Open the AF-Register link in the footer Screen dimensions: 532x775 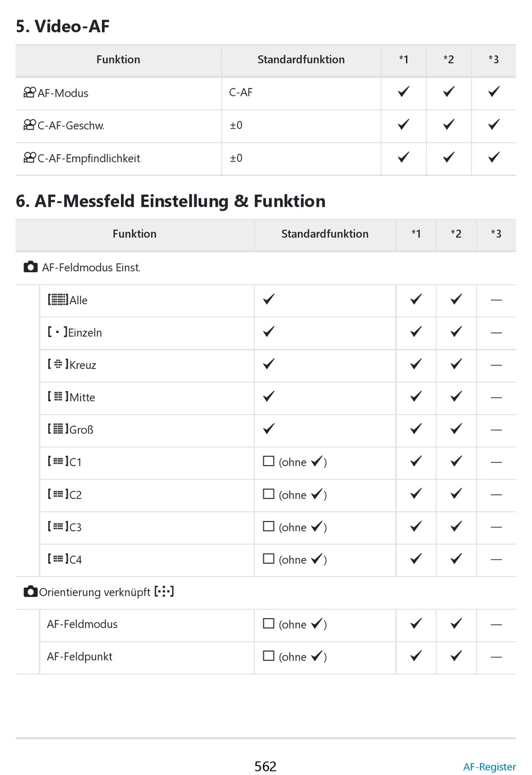[x=489, y=767]
